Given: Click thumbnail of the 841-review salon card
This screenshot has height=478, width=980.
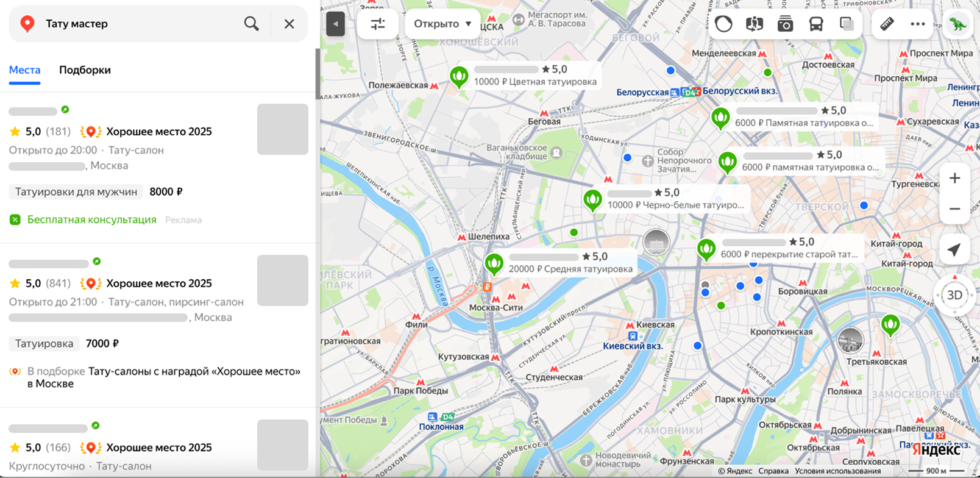Looking at the screenshot, I should 283,280.
